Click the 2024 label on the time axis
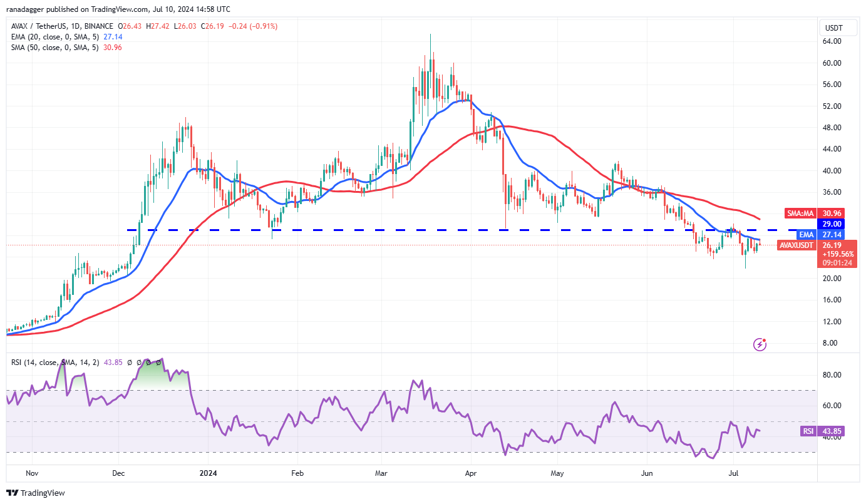The height and width of the screenshot is (504, 866). [207, 473]
